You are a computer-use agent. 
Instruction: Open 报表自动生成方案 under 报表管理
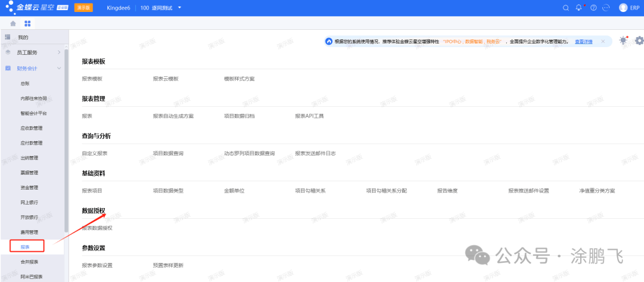coord(173,116)
